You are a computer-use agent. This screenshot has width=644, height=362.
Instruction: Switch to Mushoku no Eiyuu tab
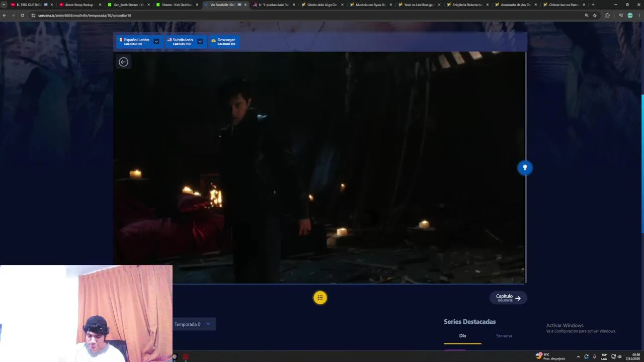point(370,5)
